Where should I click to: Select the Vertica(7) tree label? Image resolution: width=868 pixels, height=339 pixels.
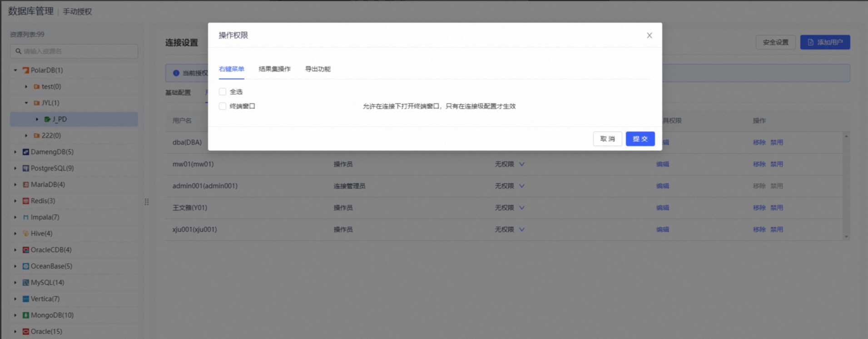[x=45, y=299]
